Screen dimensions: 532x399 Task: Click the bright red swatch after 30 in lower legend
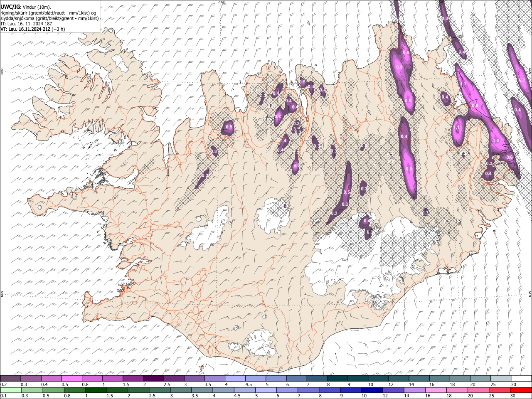coord(521,390)
